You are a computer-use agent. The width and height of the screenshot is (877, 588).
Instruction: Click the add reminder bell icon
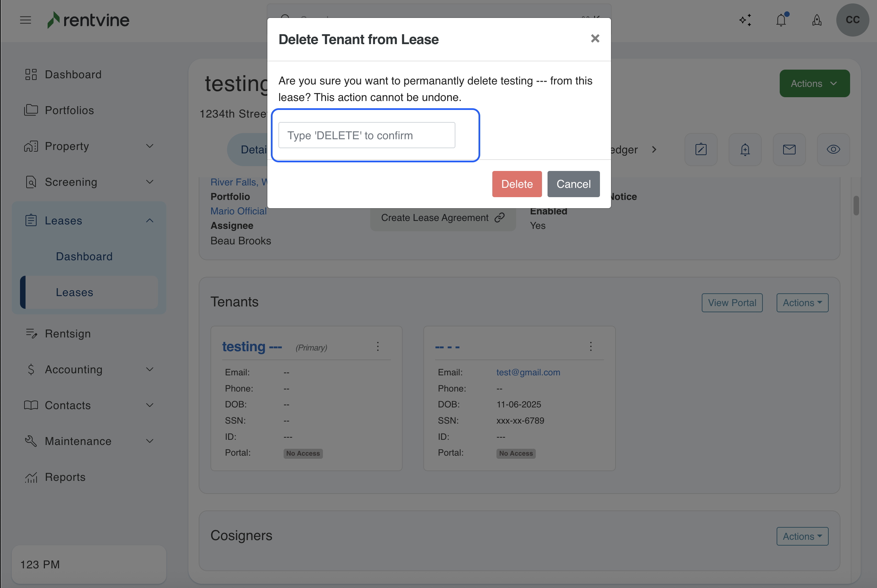[x=745, y=150]
